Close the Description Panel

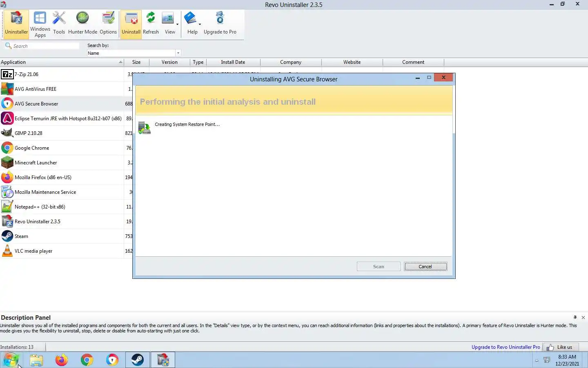(x=583, y=317)
